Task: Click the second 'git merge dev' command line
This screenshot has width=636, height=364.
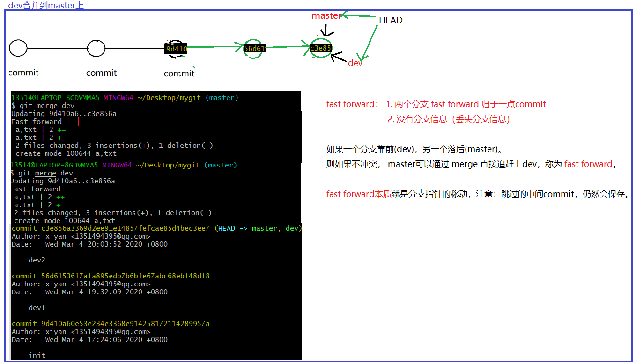Action: (x=42, y=173)
